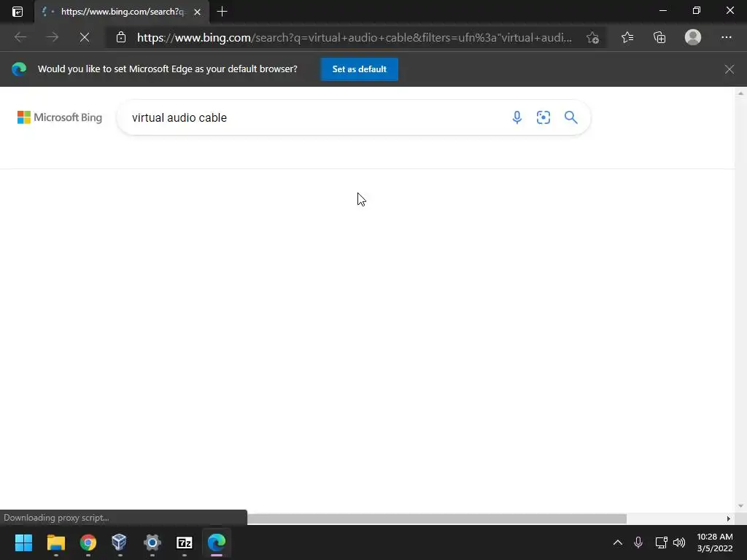Viewport: 747px width, 560px height.
Task: View site information lock icon
Action: [121, 37]
